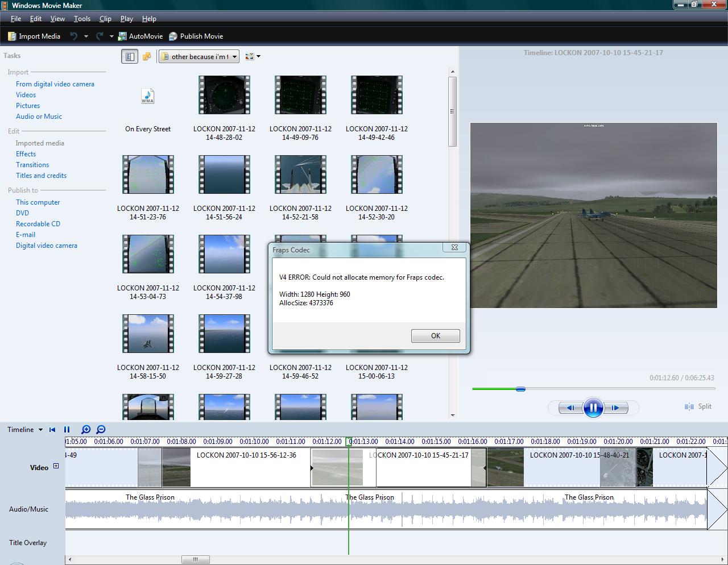Pause playback in the preview monitor

tap(593, 408)
